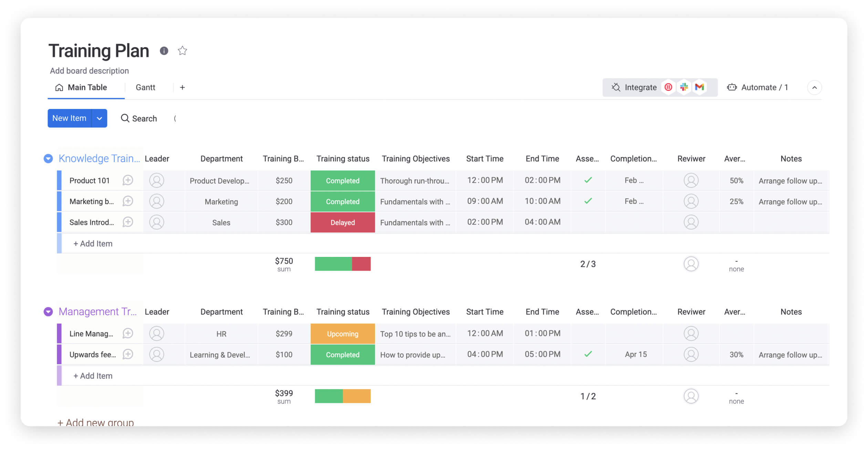The width and height of the screenshot is (868, 450).
Task: Switch to the Gantt tab
Action: click(x=145, y=87)
